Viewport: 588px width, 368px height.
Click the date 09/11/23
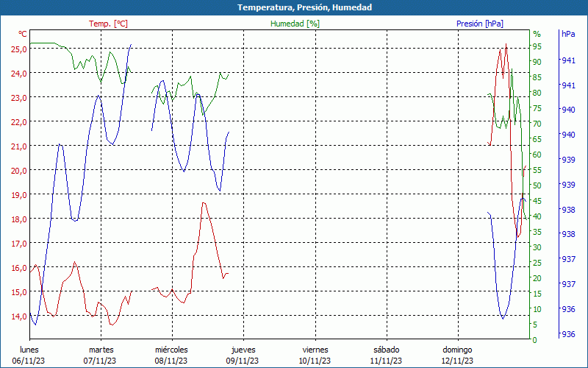click(x=243, y=361)
